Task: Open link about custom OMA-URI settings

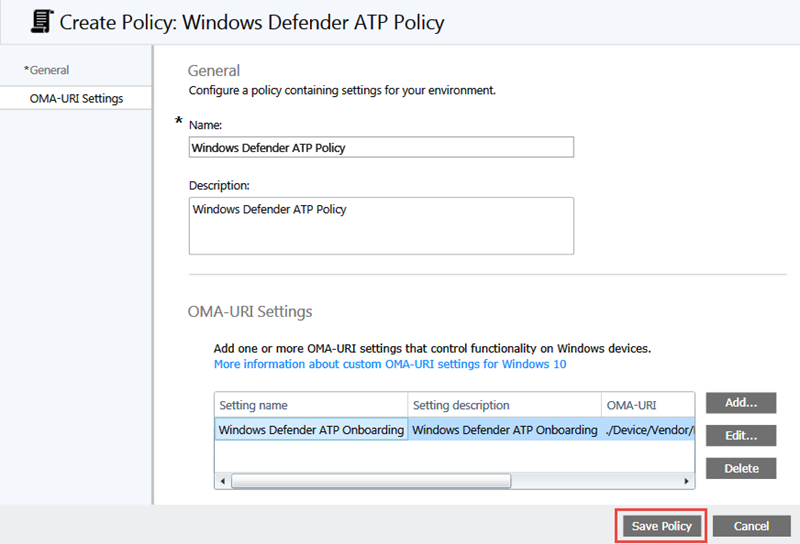Action: pyautogui.click(x=390, y=364)
